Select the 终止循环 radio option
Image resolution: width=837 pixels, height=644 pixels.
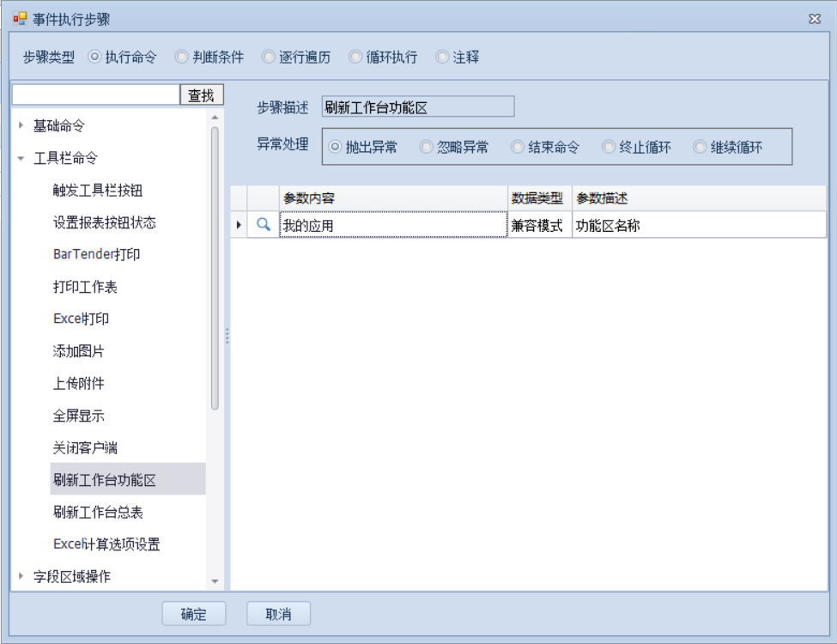pyautogui.click(x=609, y=147)
